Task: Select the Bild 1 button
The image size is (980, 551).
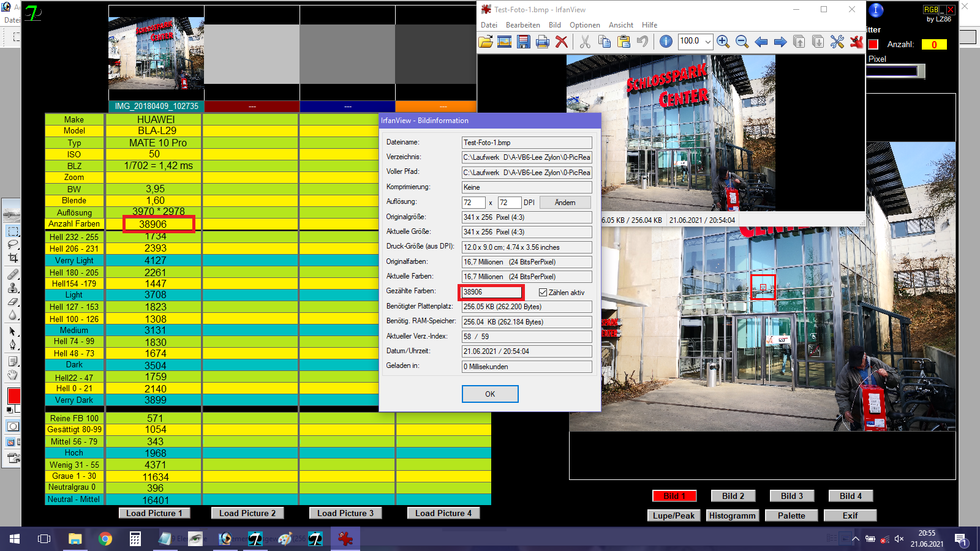Action: click(x=674, y=496)
